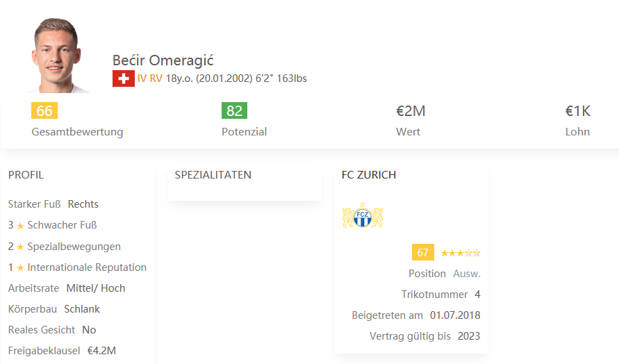Screen dimensions: 619x364
Task: Open the FC Zurich club crest
Action: pyautogui.click(x=363, y=216)
